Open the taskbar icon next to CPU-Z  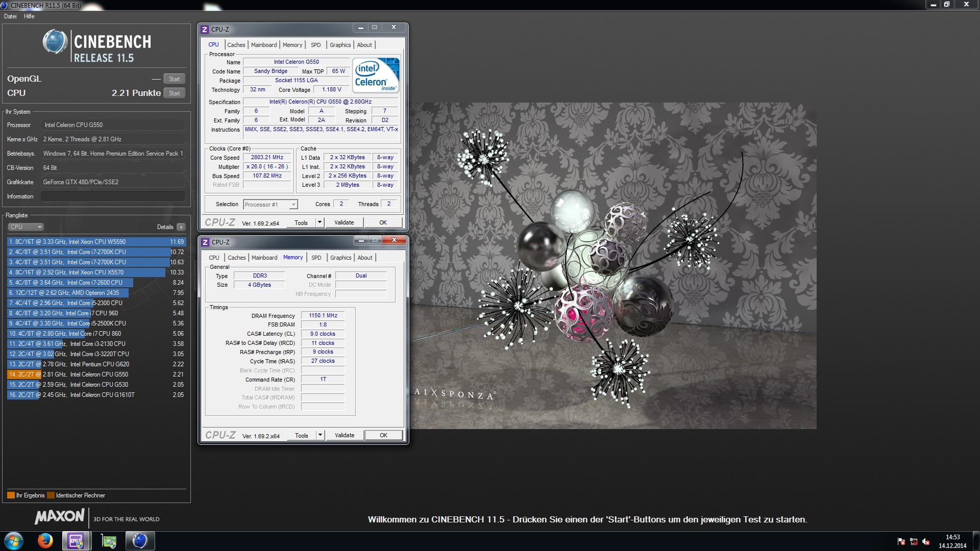109,541
